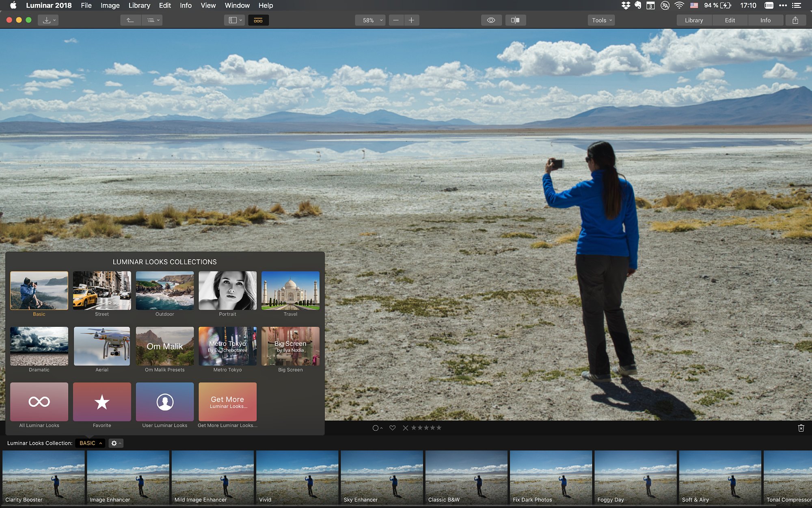This screenshot has height=508, width=812.
Task: Open the Tools dropdown
Action: (x=601, y=20)
